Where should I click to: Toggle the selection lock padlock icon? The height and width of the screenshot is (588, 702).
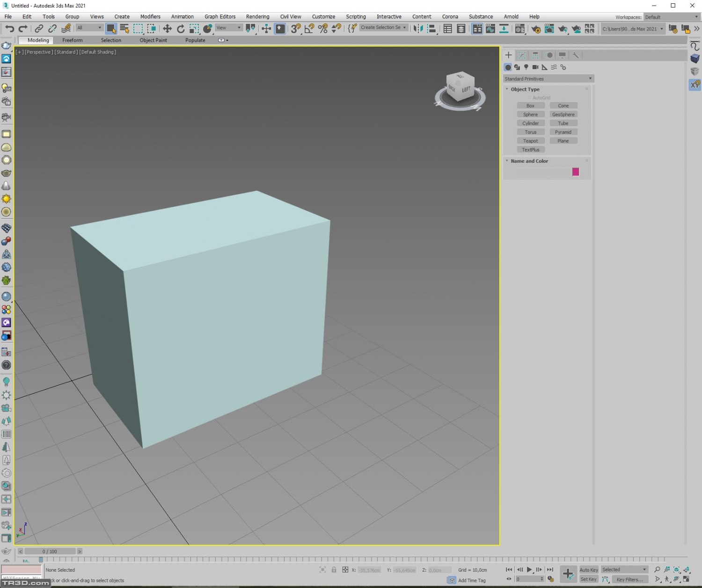pos(334,570)
